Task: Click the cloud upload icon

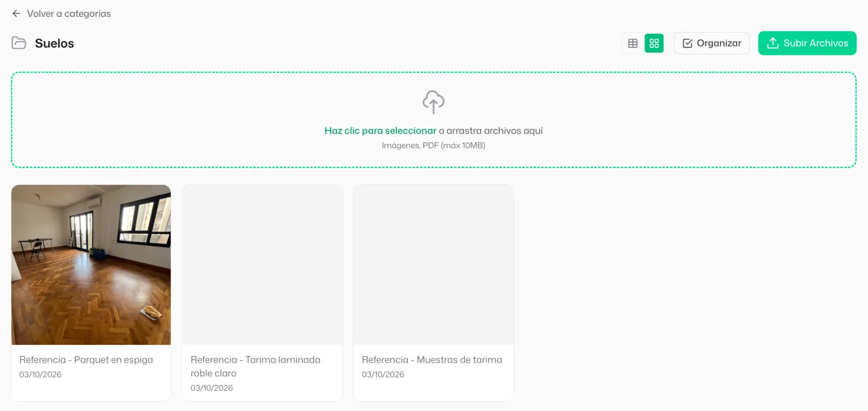Action: [433, 102]
